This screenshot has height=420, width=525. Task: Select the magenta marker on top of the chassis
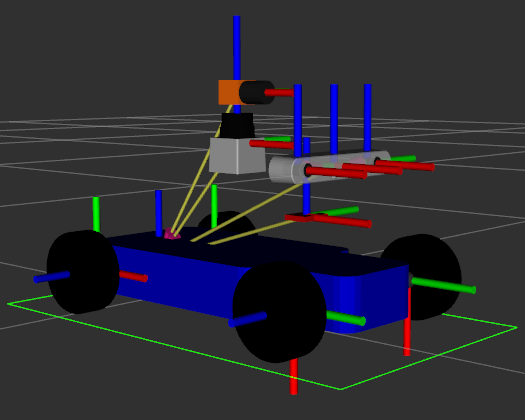(x=172, y=233)
